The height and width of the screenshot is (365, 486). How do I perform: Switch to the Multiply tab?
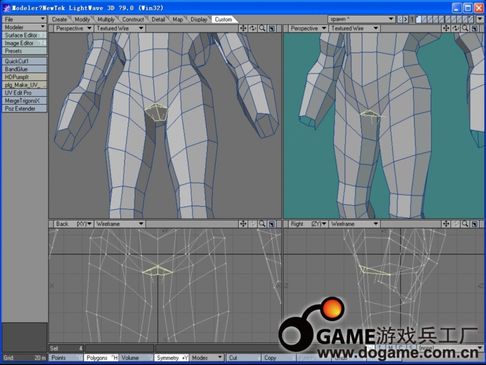106,19
